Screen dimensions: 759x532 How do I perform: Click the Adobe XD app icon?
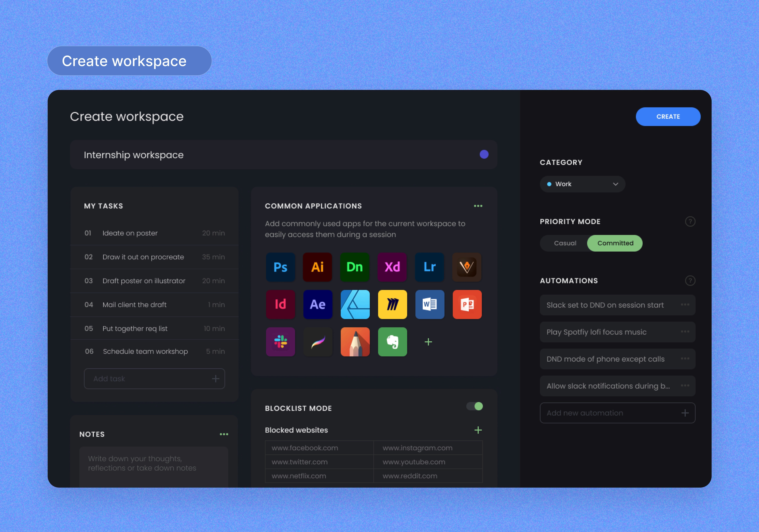392,267
